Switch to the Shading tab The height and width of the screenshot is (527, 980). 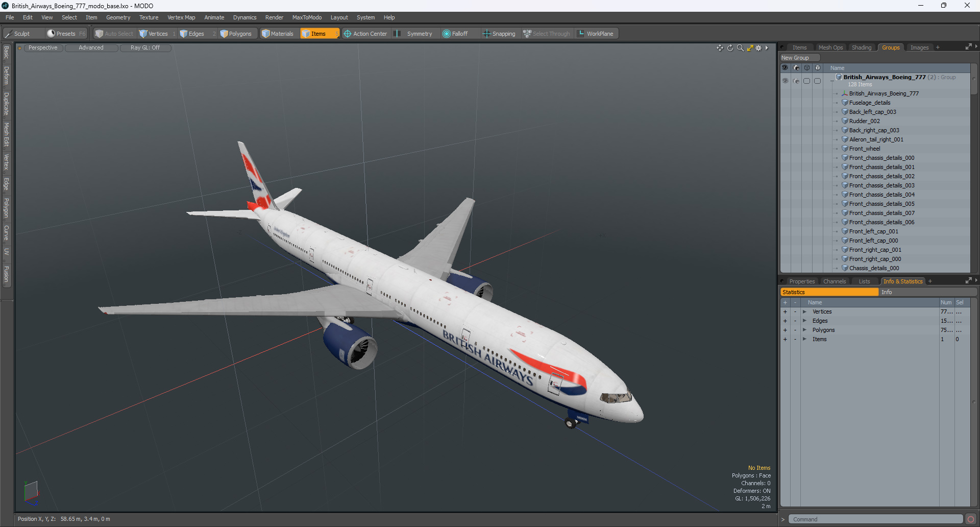[862, 47]
